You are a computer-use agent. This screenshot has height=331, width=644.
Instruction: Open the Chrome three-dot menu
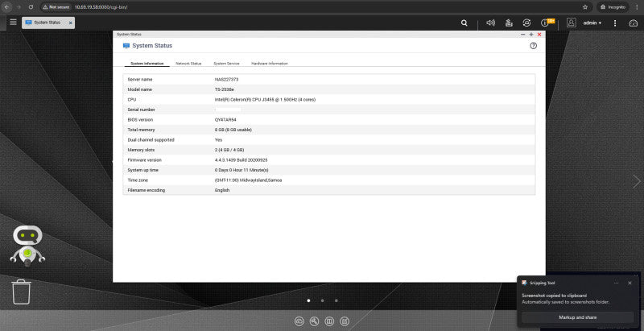pyautogui.click(x=637, y=7)
